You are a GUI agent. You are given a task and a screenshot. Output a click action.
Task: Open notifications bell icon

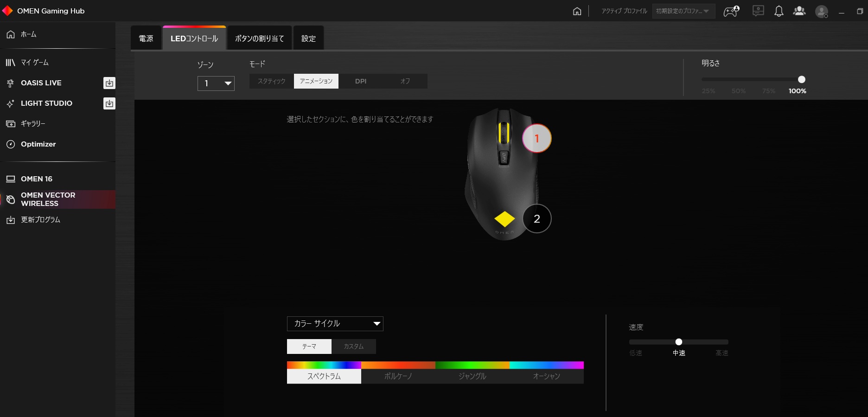pyautogui.click(x=779, y=11)
